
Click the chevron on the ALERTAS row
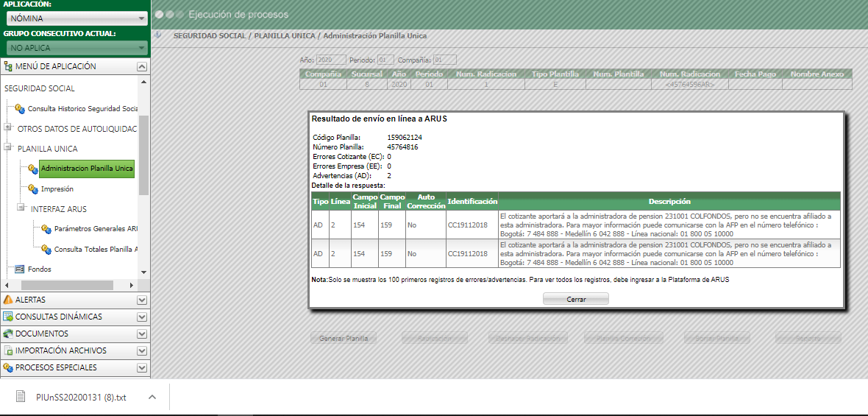coord(142,300)
